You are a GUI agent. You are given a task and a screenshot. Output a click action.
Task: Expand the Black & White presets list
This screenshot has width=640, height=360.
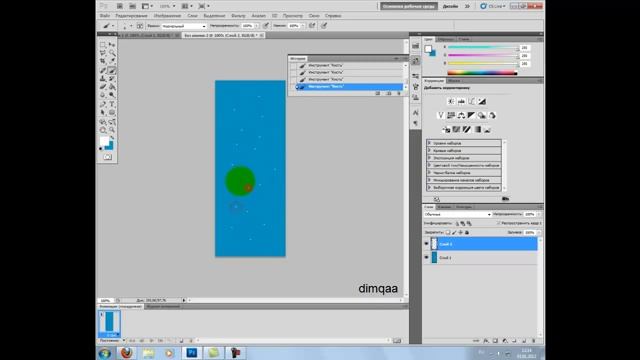(x=430, y=173)
